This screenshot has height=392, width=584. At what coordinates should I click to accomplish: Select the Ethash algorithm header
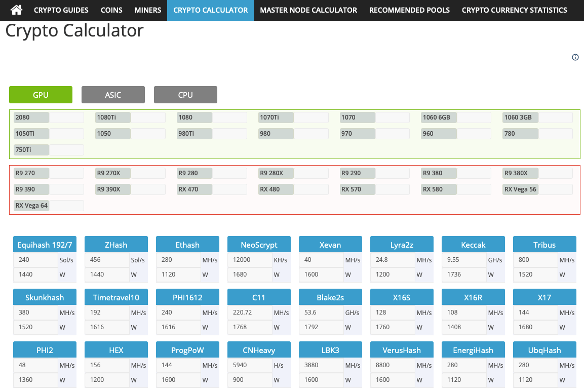pos(187,245)
